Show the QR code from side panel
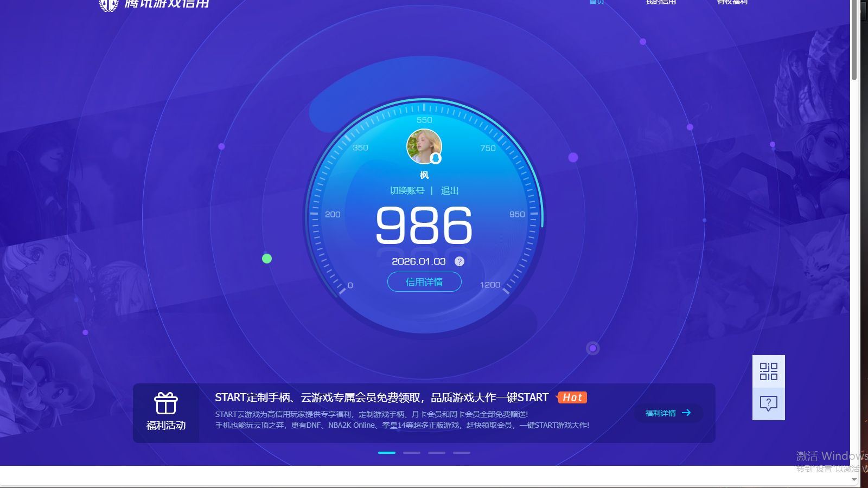Image resolution: width=868 pixels, height=488 pixels. point(768,371)
